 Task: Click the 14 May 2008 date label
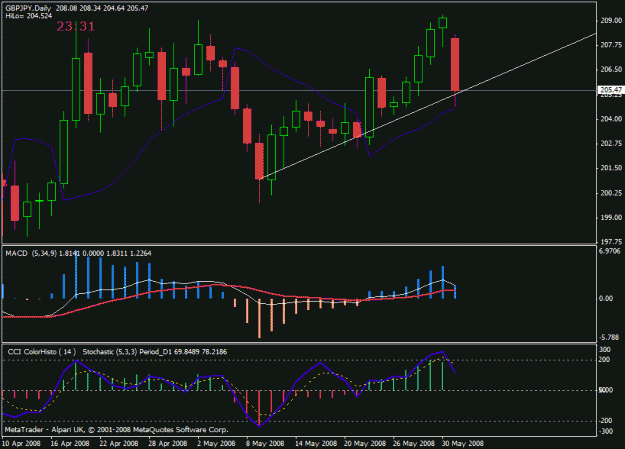coord(316,443)
